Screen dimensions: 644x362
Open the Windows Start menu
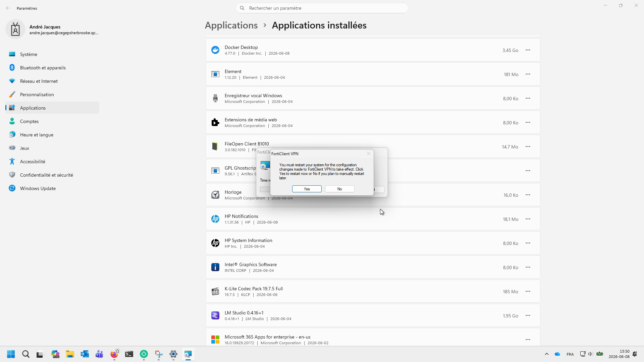click(11, 354)
